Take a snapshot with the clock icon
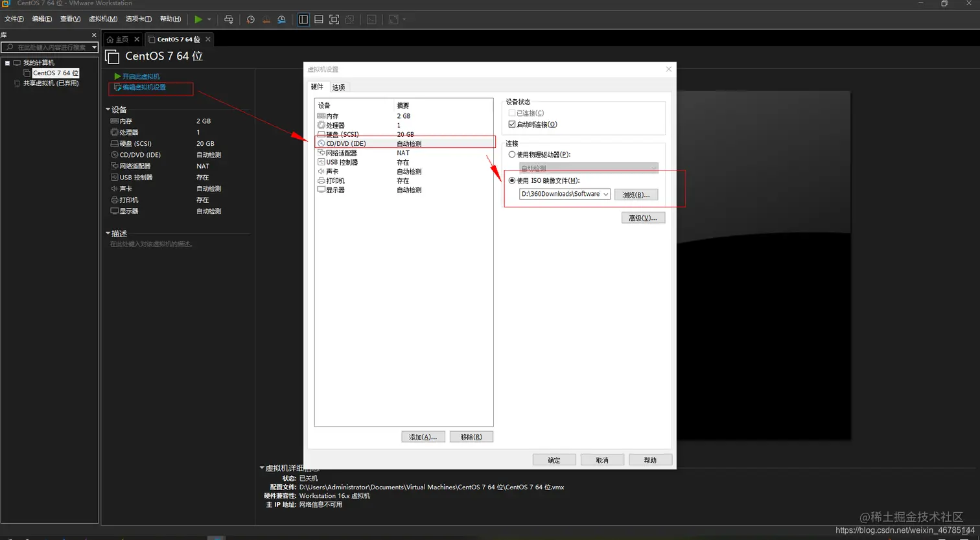The image size is (980, 540). (x=251, y=19)
